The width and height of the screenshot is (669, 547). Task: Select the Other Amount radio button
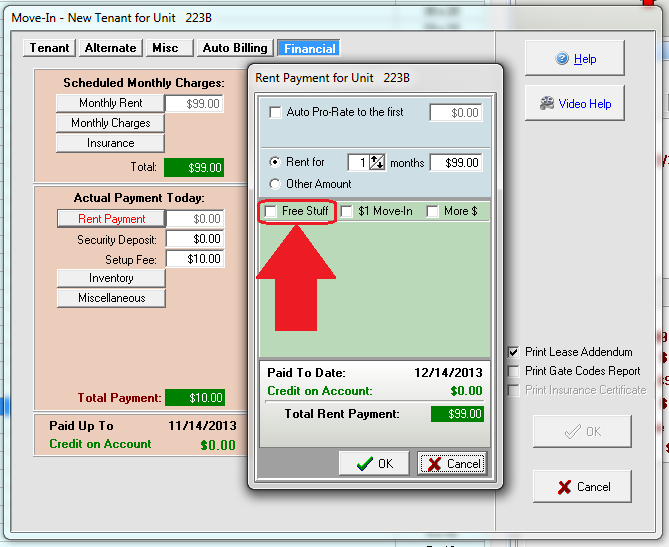(275, 184)
